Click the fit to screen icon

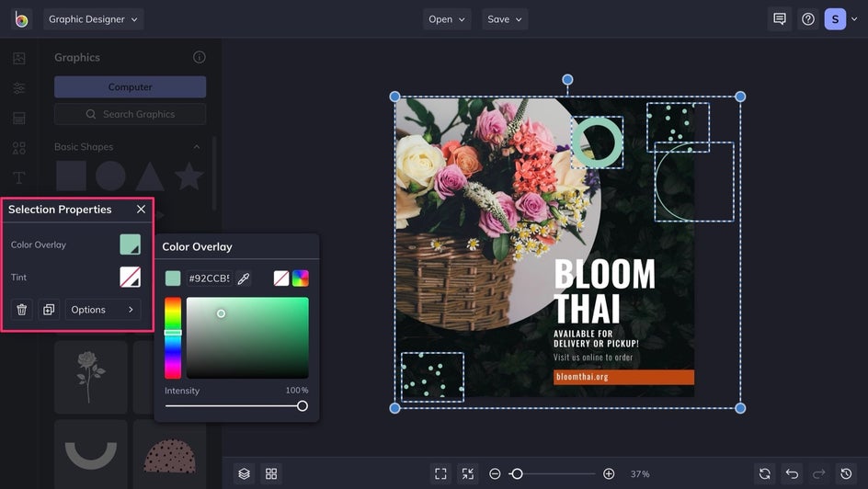440,473
